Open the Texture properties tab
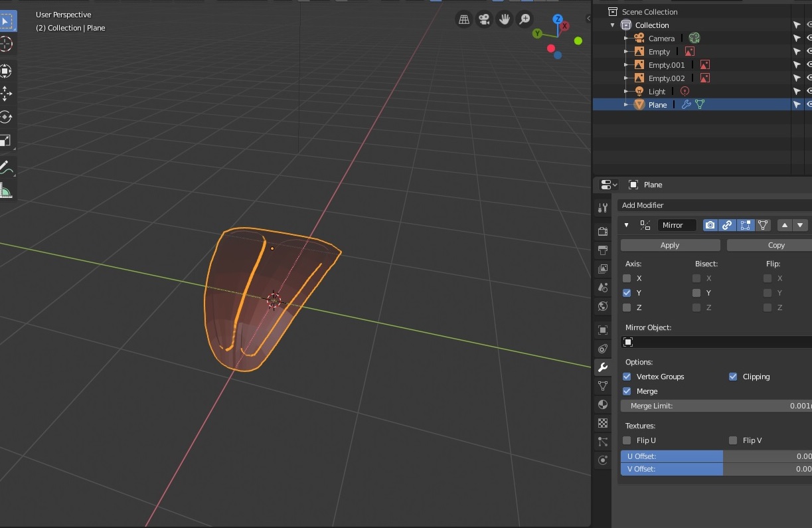The image size is (812, 528). [x=603, y=423]
